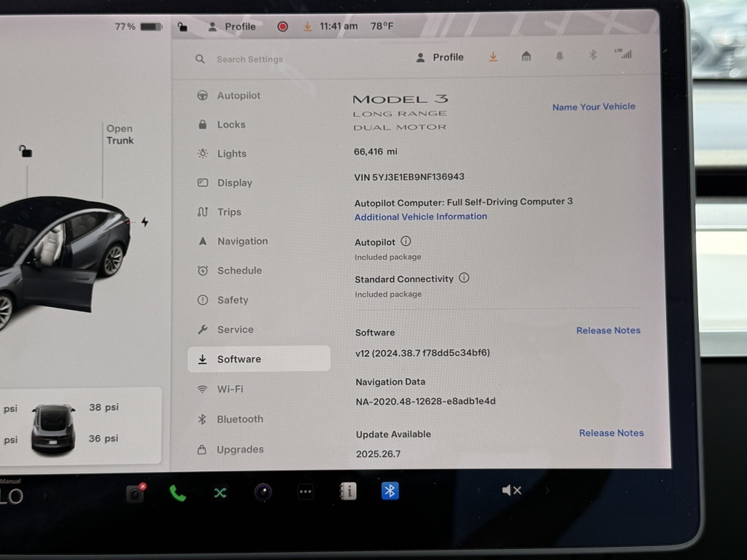This screenshot has width=747, height=560.
Task: Tap the orange download icon in settings header
Action: pos(493,57)
